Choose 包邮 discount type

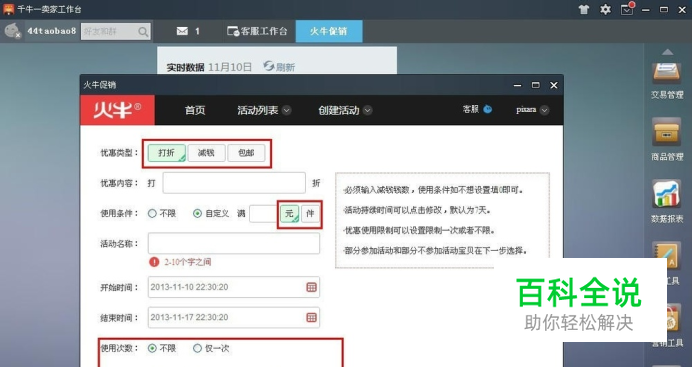[246, 153]
